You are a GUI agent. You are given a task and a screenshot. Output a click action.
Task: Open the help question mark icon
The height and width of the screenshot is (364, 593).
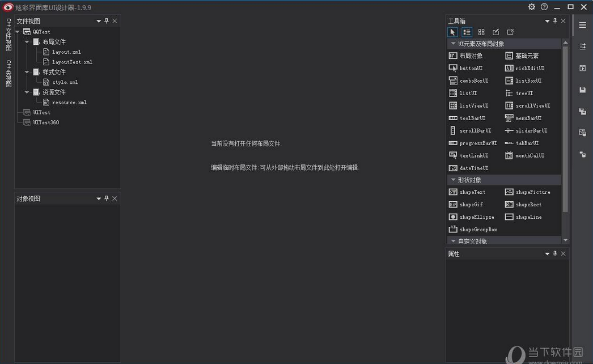point(544,7)
